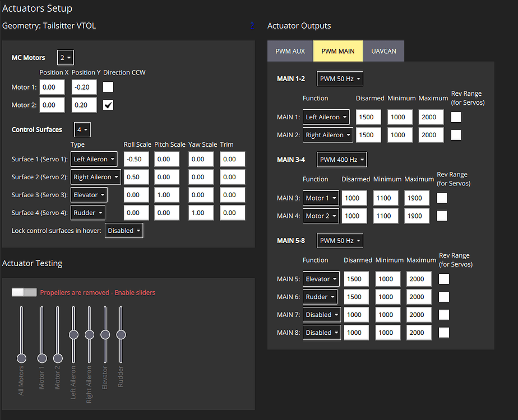The width and height of the screenshot is (518, 420).
Task: Click the Left Aileron test slider handle
Action: coord(73,334)
